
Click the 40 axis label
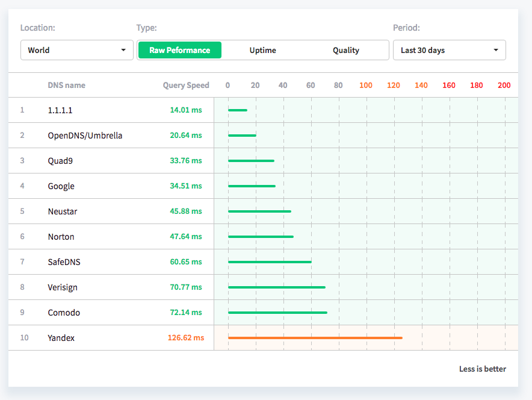point(283,85)
